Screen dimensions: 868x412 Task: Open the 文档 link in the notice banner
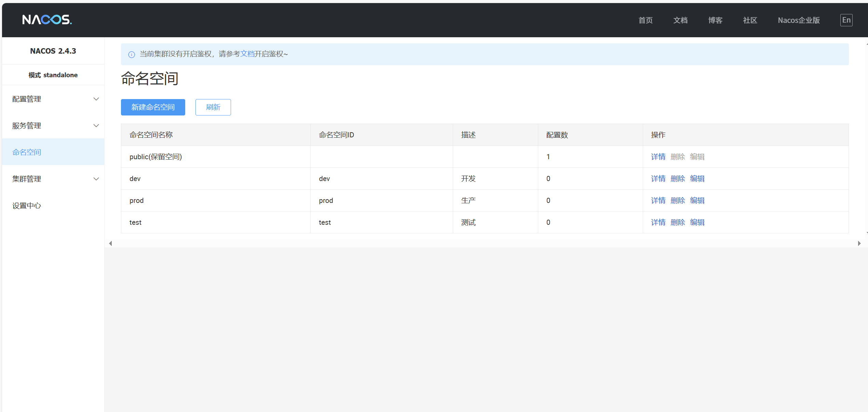247,54
